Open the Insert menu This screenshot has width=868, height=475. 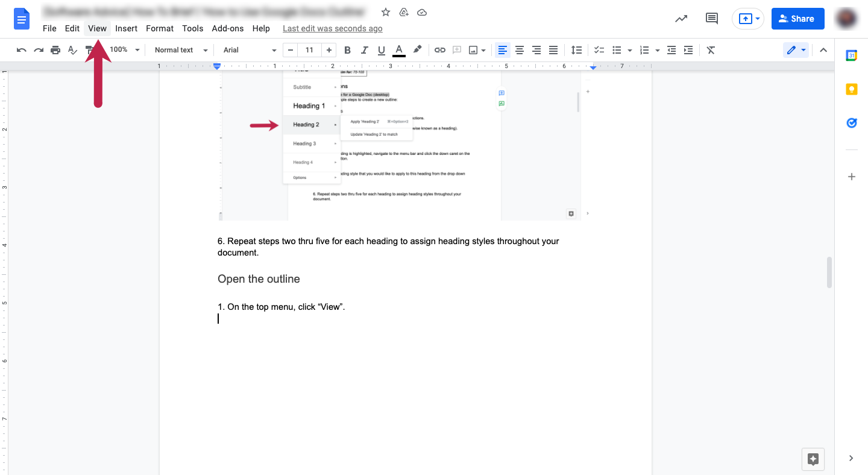click(127, 28)
